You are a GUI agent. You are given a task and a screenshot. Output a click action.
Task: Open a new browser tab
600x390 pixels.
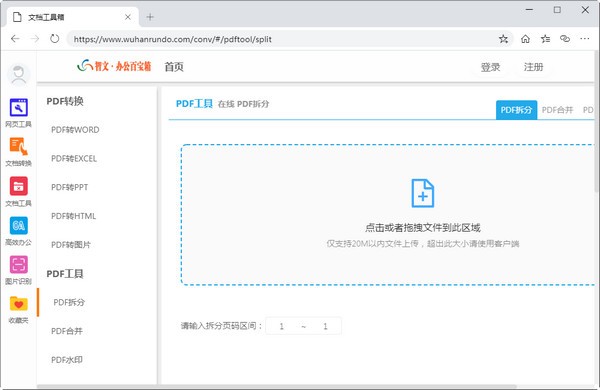click(150, 17)
